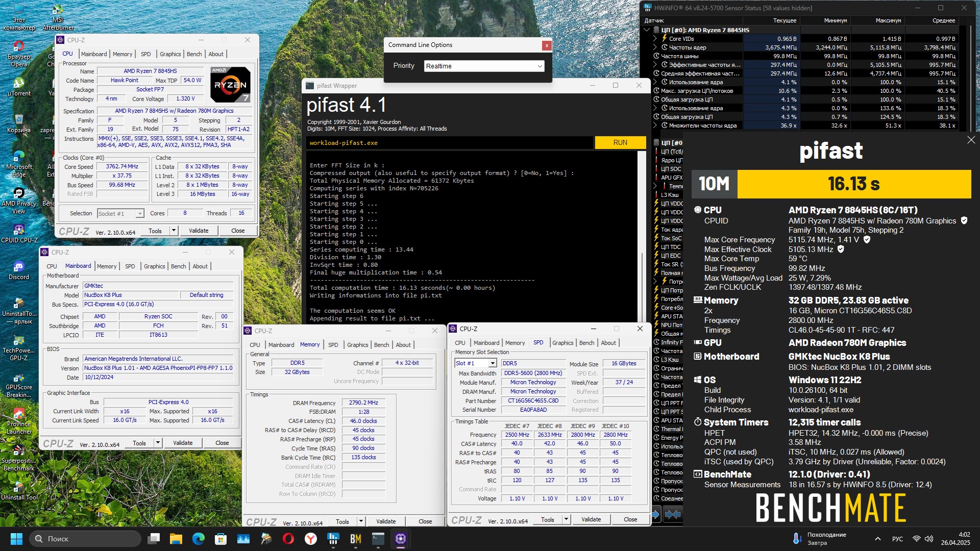Screen dimensions: 980x551
Task: Click the Default string field in CPU-Z Mainboard
Action: tap(206, 295)
